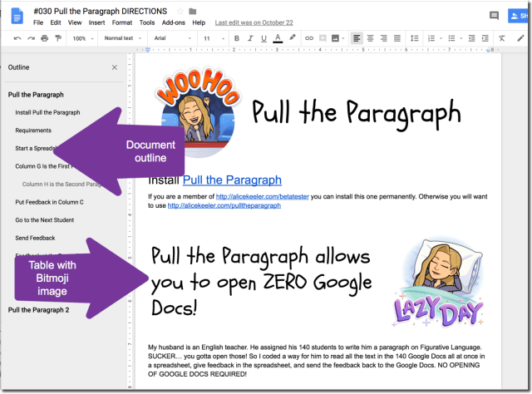Select the Woohoo Bitmoji image
The height and width of the screenshot is (394, 532).
(x=198, y=113)
